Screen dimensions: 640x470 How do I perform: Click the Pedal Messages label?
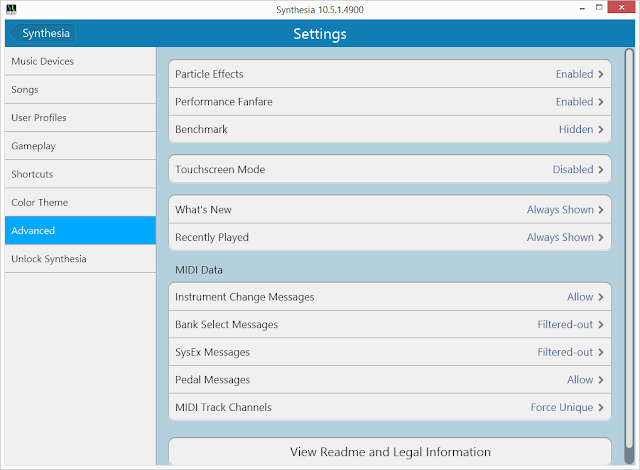pyautogui.click(x=213, y=380)
